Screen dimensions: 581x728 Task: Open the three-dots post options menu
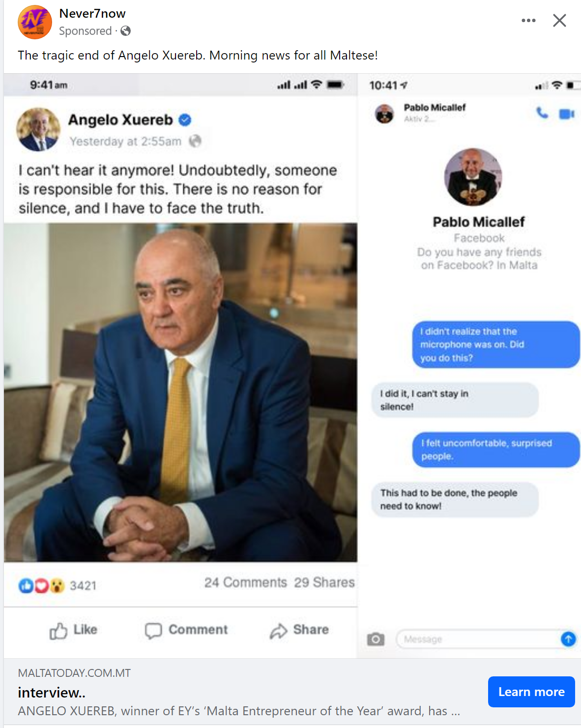pos(528,21)
